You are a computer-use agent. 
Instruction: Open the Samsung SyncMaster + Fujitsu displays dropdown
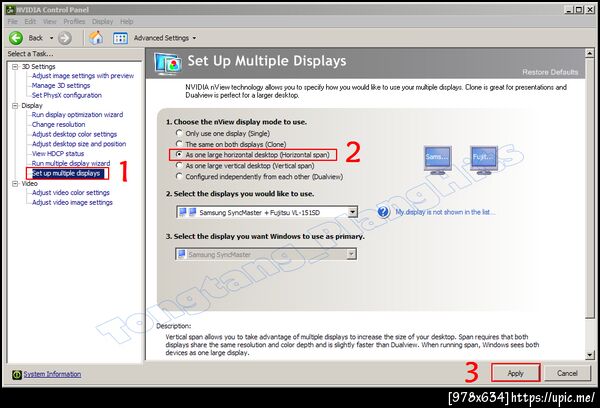click(267, 212)
